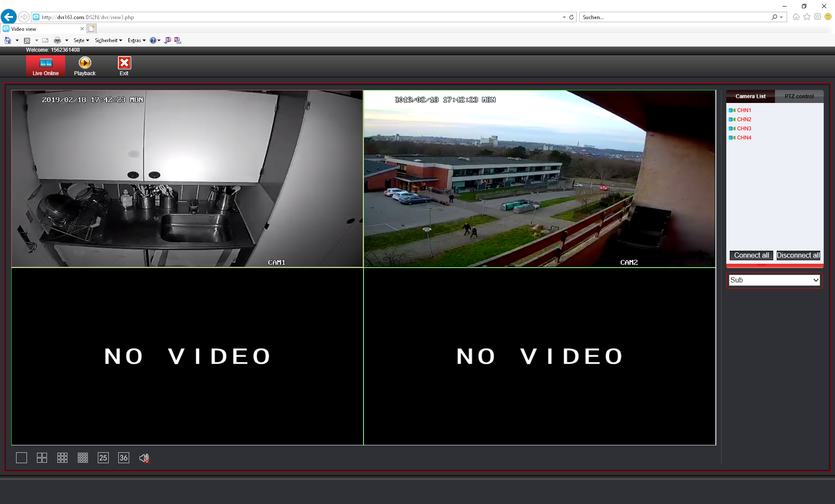Switch to PTZ control tab

(799, 96)
